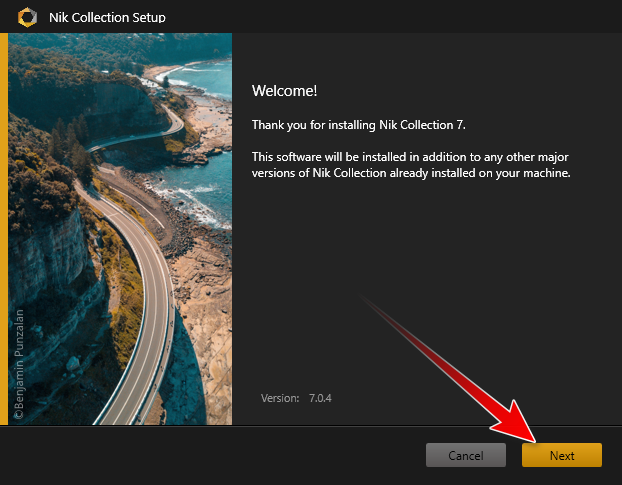Click the "Nik Collection Setup" title text

point(107,17)
